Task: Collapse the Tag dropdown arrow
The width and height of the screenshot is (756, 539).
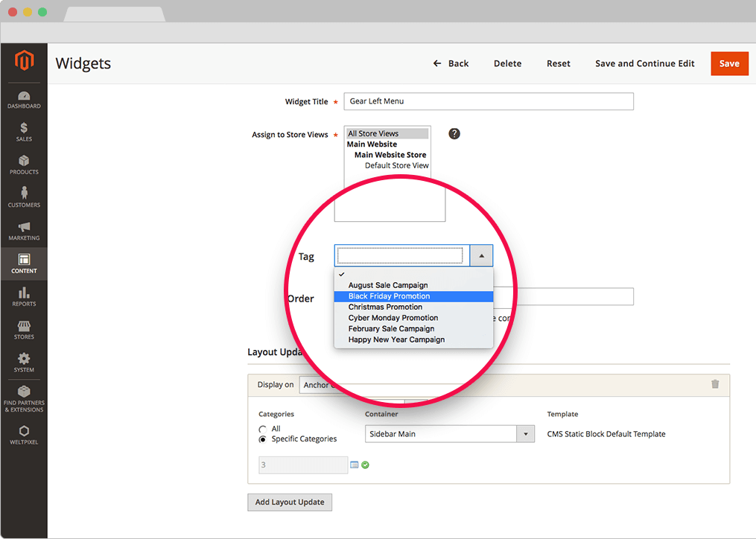Action: point(481,256)
